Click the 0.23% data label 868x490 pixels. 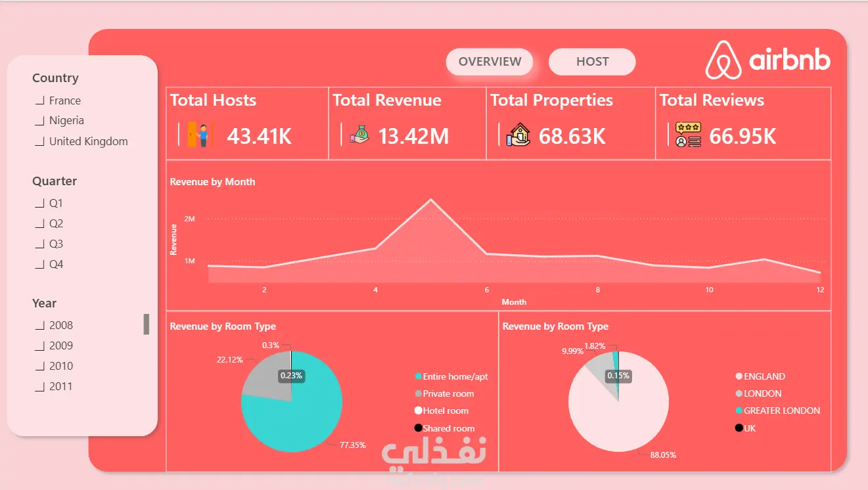tap(291, 376)
